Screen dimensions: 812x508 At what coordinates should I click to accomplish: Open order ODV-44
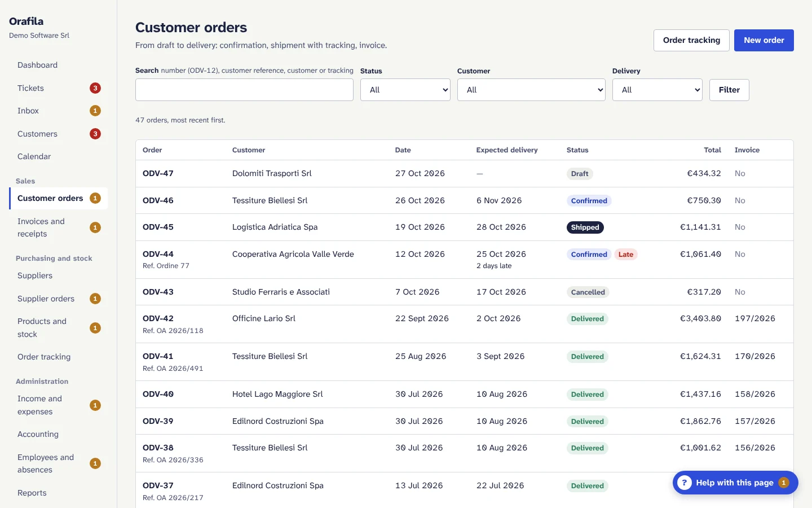coord(158,254)
